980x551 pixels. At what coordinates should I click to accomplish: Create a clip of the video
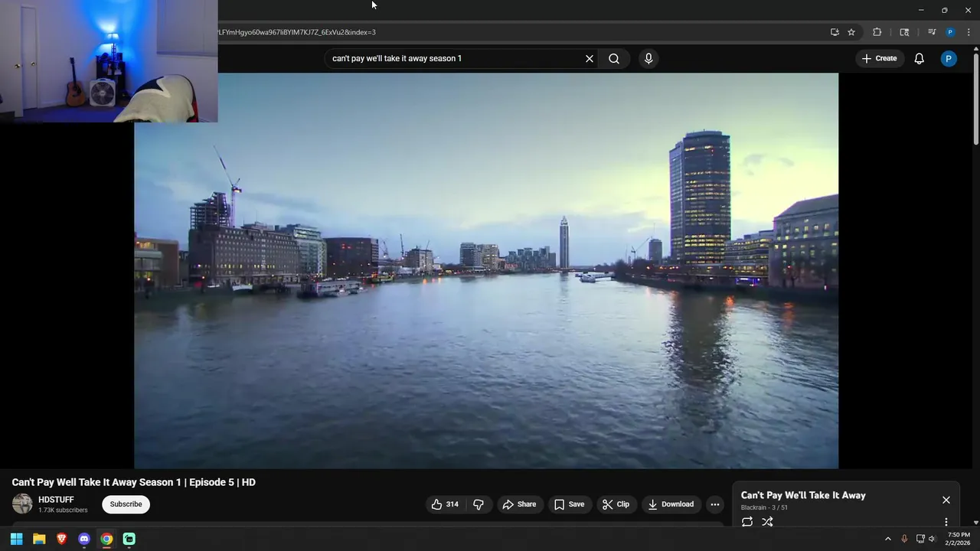pos(616,504)
